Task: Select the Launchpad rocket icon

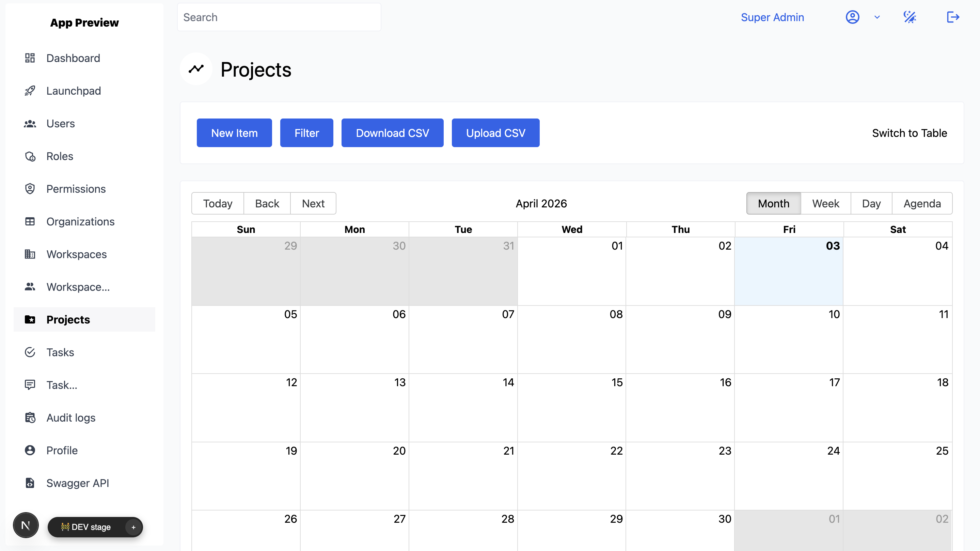Action: (30, 91)
